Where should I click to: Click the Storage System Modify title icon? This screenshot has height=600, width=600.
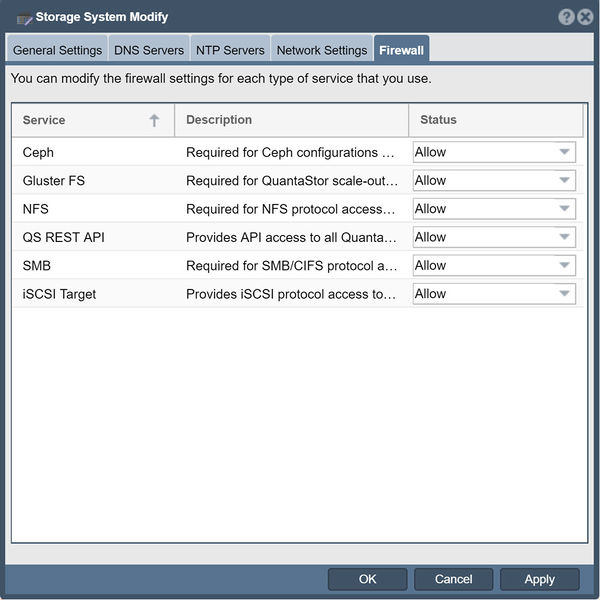pyautogui.click(x=24, y=18)
